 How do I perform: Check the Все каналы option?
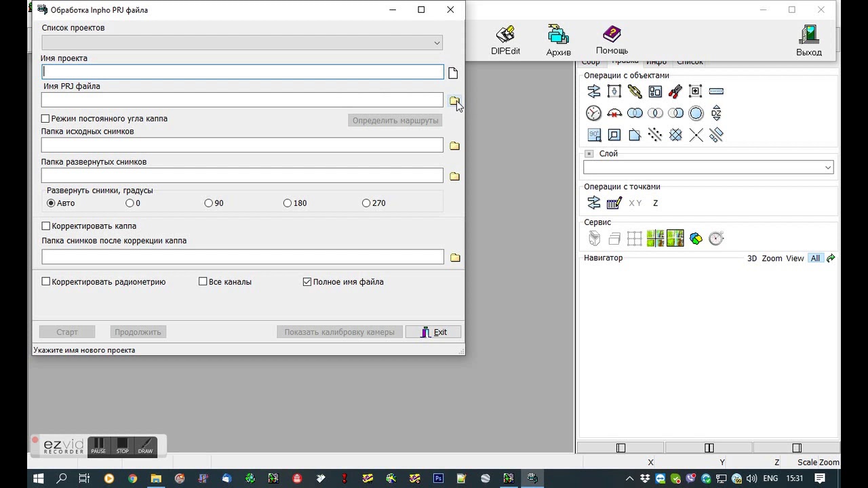pos(203,281)
